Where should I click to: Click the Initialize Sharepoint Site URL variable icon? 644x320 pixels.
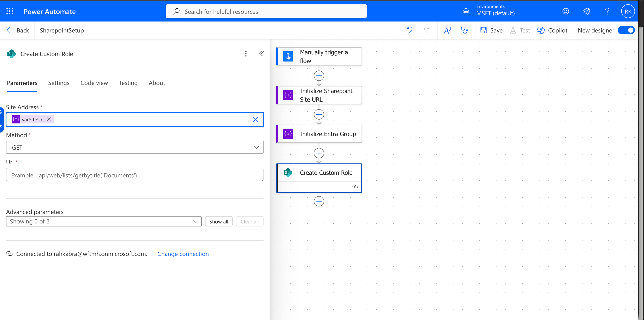tap(288, 95)
